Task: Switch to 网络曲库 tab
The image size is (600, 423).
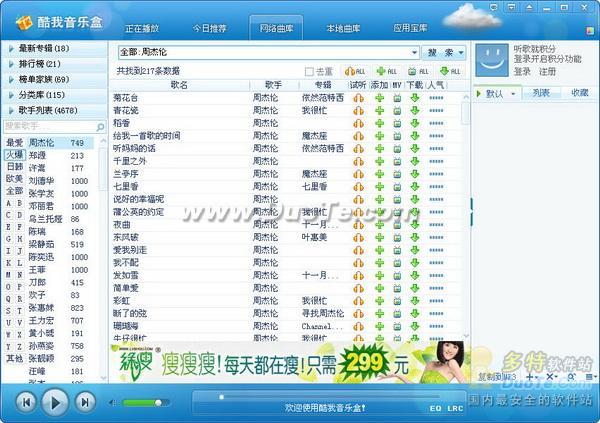Action: click(276, 28)
